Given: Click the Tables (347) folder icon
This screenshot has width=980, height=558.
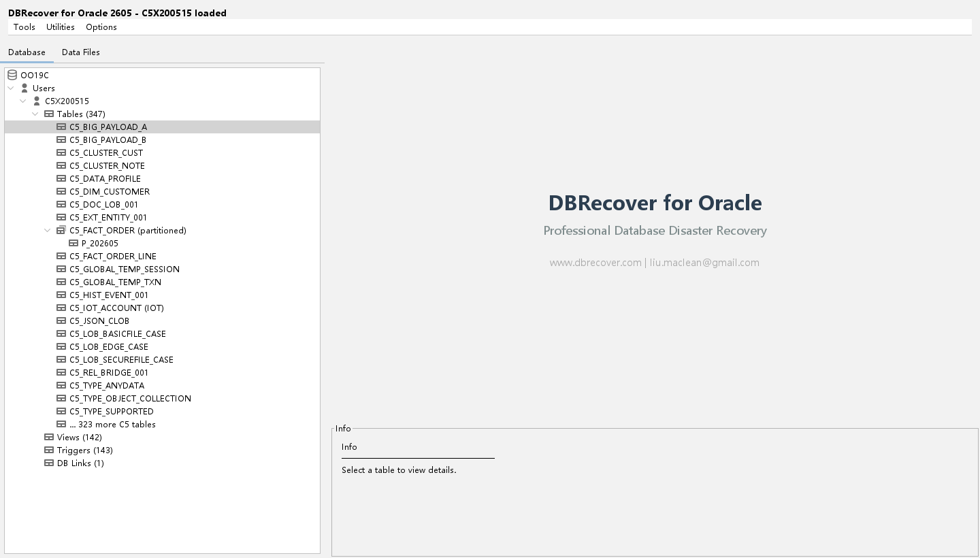Looking at the screenshot, I should coord(49,114).
